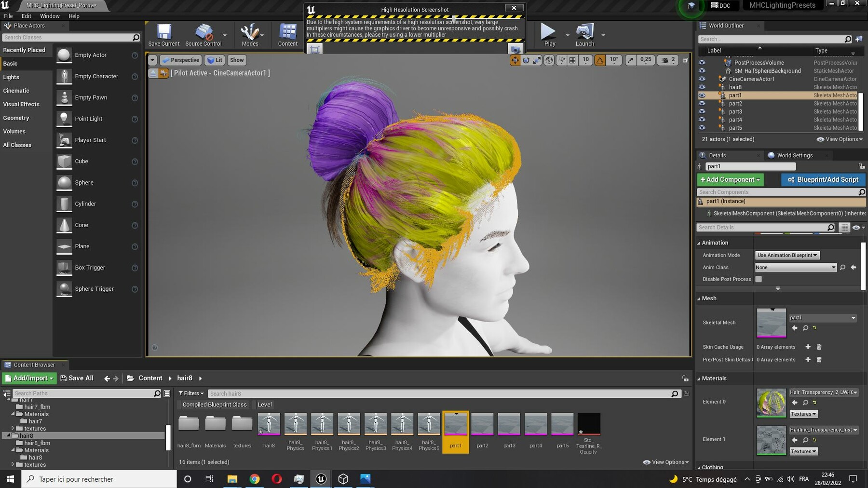868x488 pixels.
Task: Select the scale gizmo tool in viewport
Action: coord(537,60)
